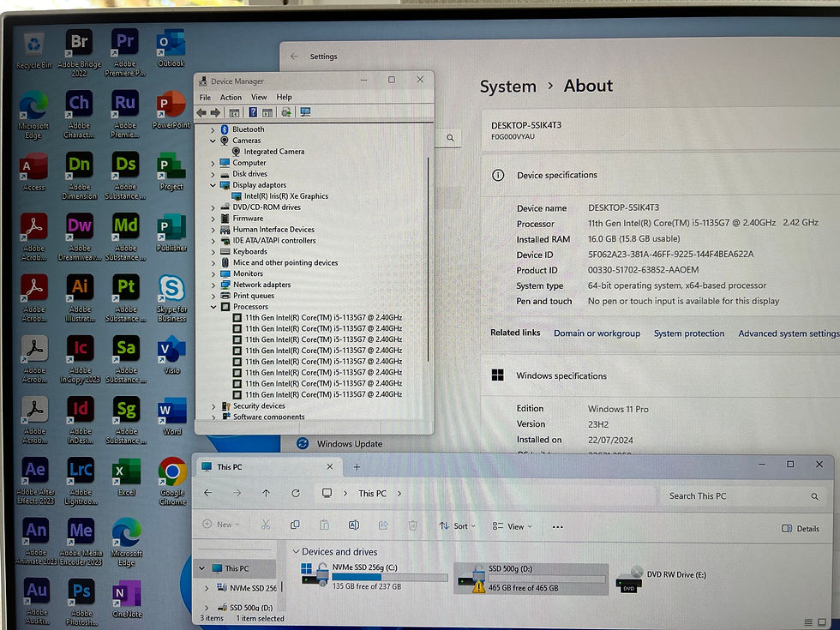Expand Security devices node
This screenshot has width=840, height=630.
213,406
